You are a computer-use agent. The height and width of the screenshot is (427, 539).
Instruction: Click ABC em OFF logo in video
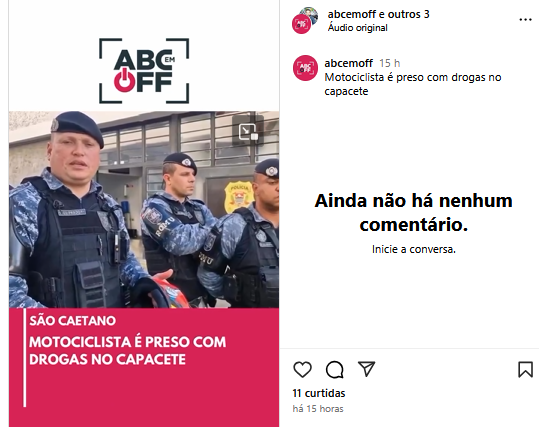144,70
